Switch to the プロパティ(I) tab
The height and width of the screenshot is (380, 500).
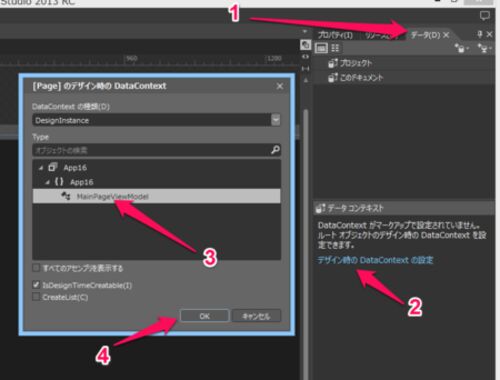point(335,35)
